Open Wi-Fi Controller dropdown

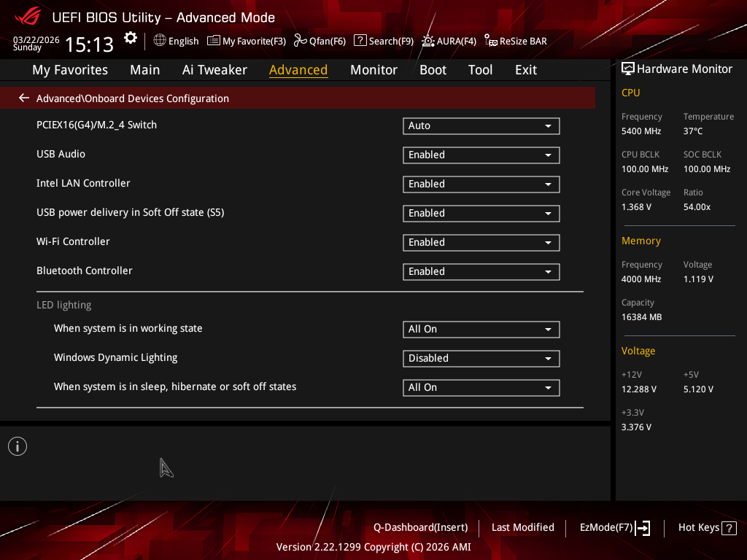pyautogui.click(x=481, y=242)
